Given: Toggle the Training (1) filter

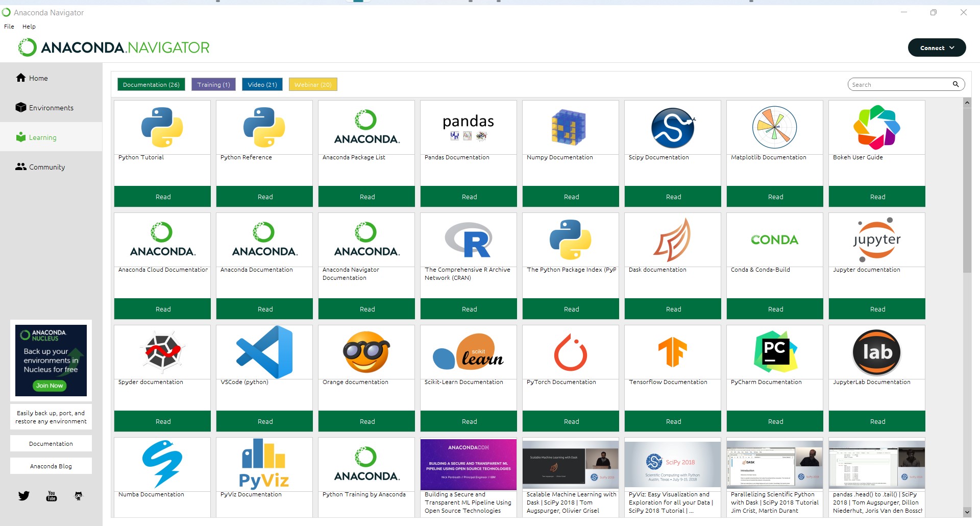Looking at the screenshot, I should pos(213,85).
